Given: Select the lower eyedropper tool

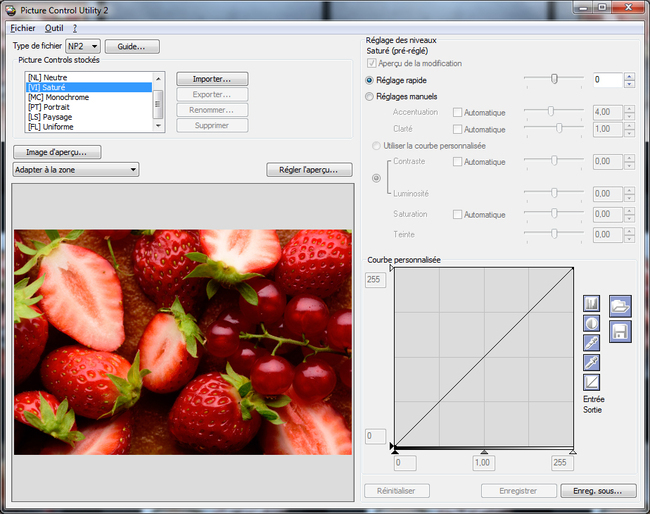Looking at the screenshot, I should click(x=591, y=363).
